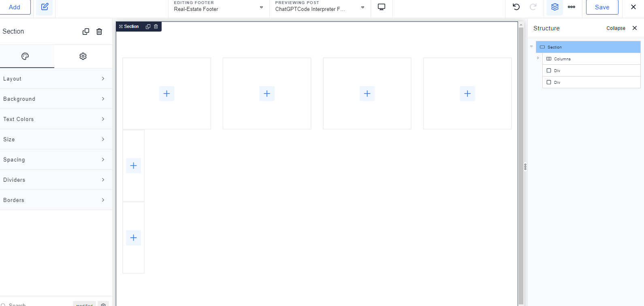
Task: Click the desktop responsive preview icon
Action: 382,7
